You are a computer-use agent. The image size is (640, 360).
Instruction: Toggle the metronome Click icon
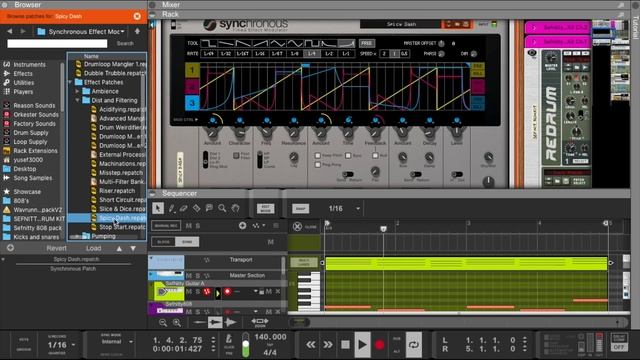click(x=229, y=339)
